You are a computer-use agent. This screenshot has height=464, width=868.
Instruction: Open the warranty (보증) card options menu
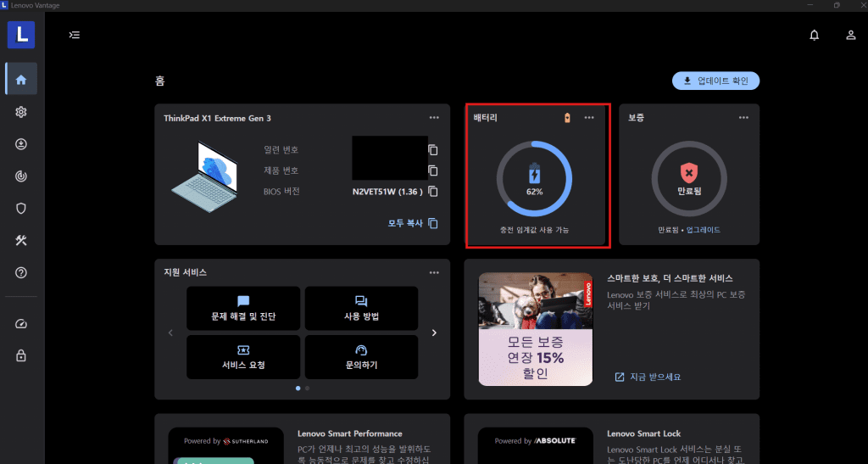[743, 118]
